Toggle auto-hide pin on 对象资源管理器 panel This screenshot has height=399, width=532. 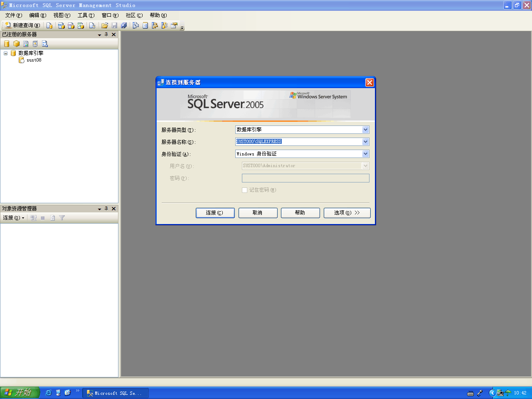click(106, 209)
